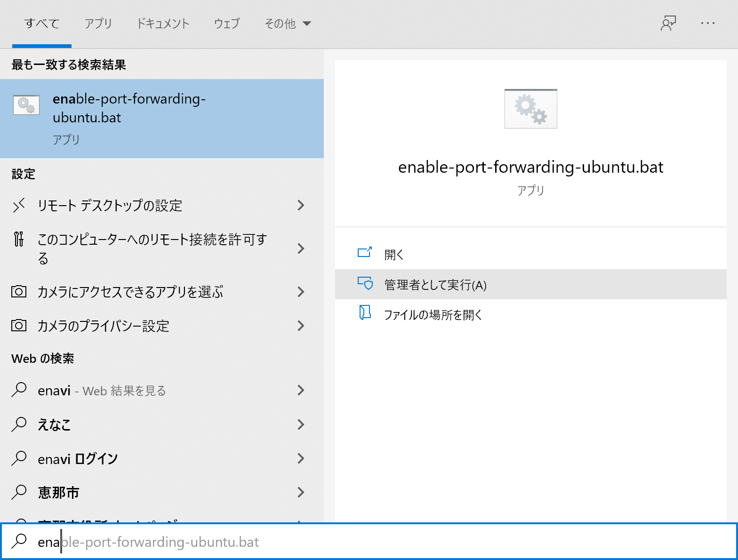
Task: Open the three-dots options menu
Action: [x=707, y=23]
